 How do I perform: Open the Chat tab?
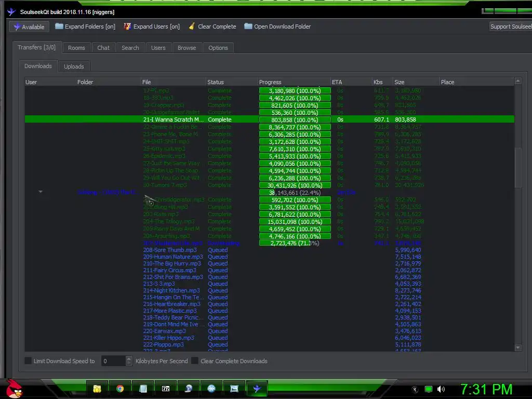pos(103,48)
